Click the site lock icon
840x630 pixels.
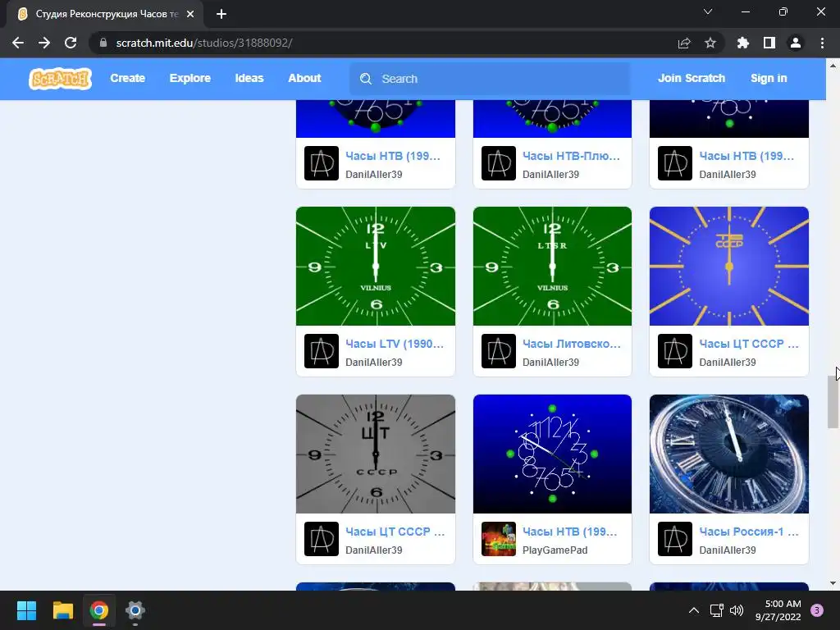pos(103,43)
